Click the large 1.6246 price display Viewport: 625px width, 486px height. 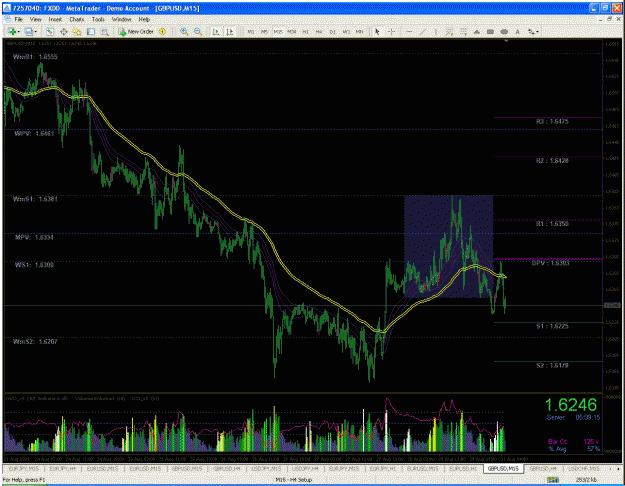[x=571, y=405]
